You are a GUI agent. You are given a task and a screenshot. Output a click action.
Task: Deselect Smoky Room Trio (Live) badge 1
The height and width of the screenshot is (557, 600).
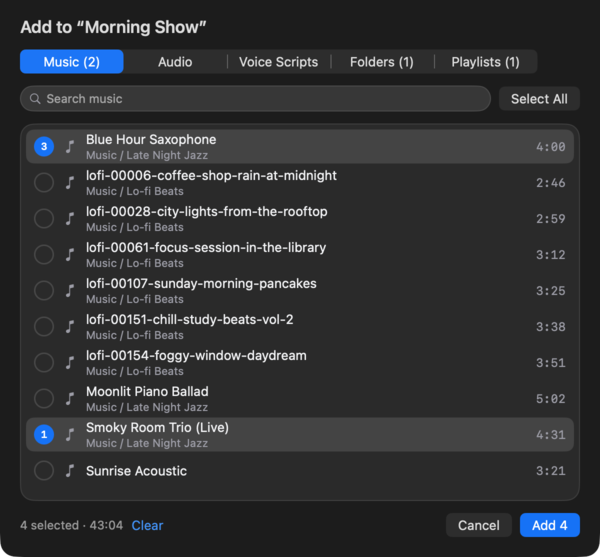(x=44, y=434)
